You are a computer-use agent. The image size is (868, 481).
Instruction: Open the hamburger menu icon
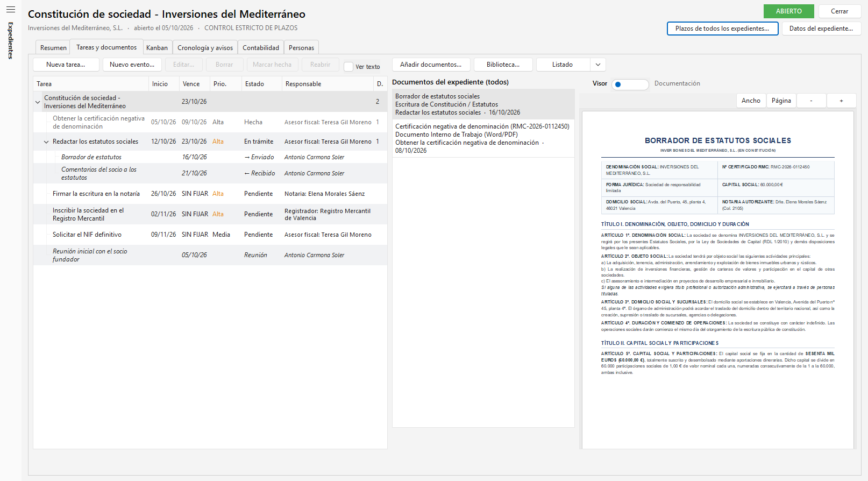tap(11, 9)
